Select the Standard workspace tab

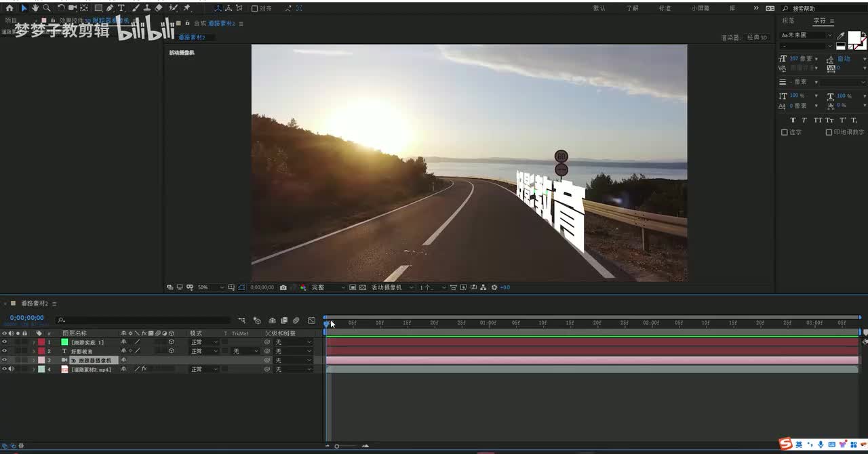tap(665, 8)
